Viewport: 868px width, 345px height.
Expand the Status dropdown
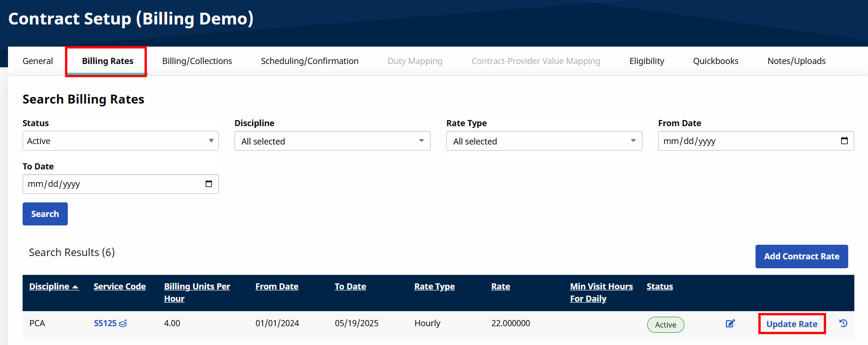[x=121, y=141]
